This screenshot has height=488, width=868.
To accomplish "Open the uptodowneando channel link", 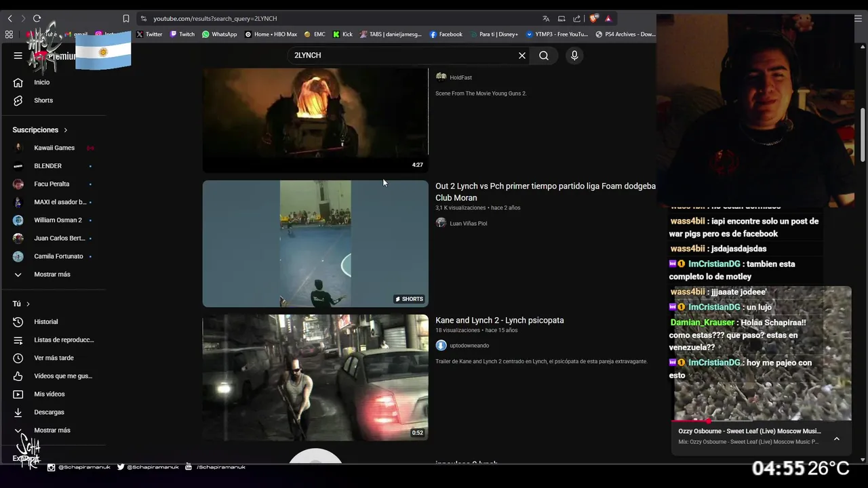I will coord(469,346).
